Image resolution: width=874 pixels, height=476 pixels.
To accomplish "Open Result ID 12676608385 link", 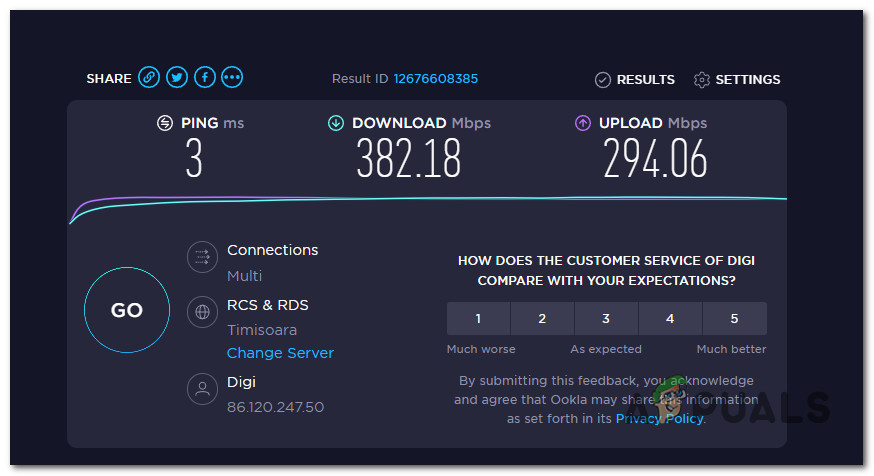I will pos(435,79).
